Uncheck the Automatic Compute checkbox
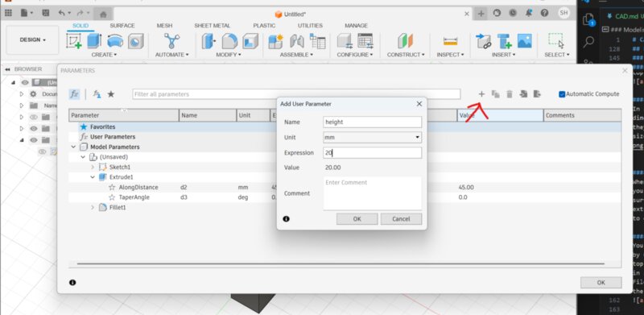 tap(562, 94)
